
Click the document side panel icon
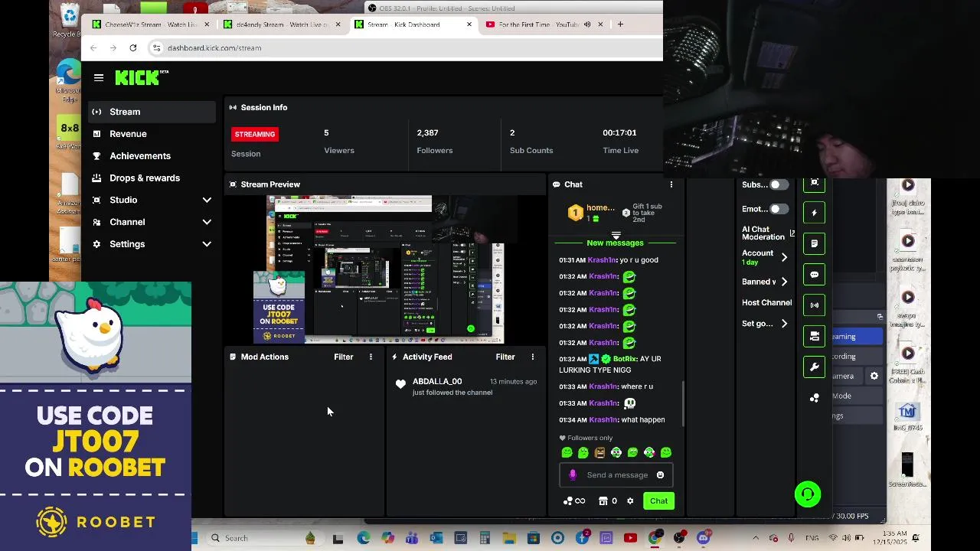tap(815, 243)
